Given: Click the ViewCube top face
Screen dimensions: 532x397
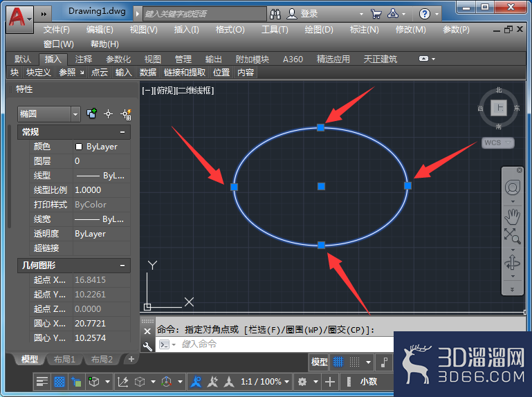Looking at the screenshot, I should pos(499,108).
